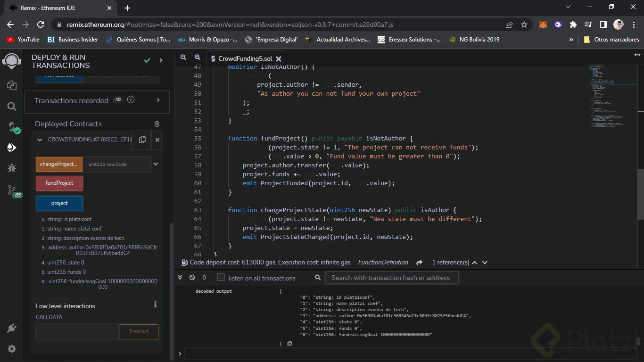This screenshot has width=644, height=362.
Task: Zoom in the code editor font
Action: pos(198,58)
